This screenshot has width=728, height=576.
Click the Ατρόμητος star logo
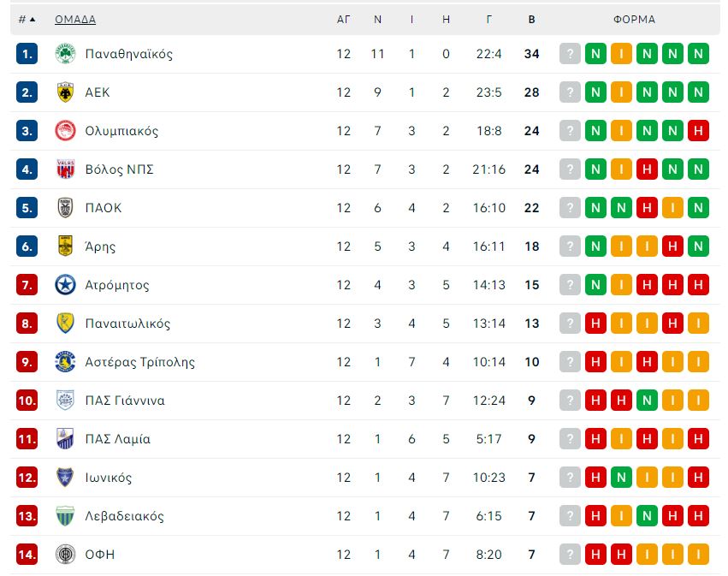pyautogui.click(x=66, y=285)
